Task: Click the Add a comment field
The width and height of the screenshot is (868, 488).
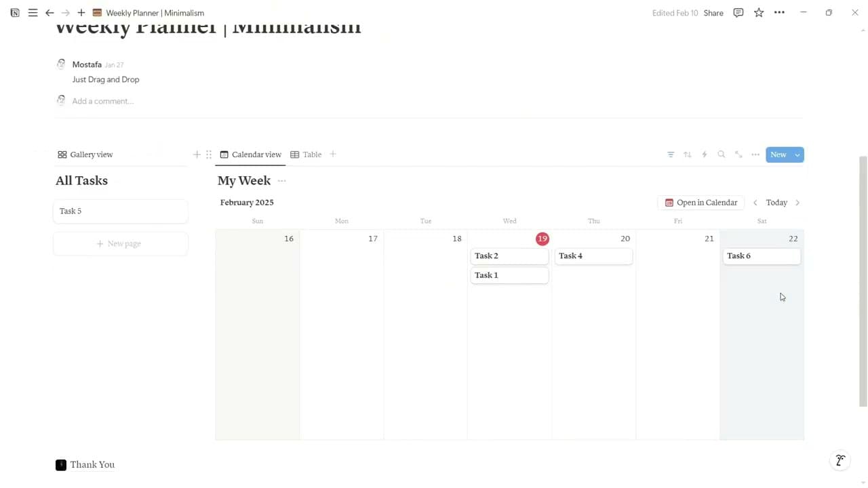Action: 103,101
